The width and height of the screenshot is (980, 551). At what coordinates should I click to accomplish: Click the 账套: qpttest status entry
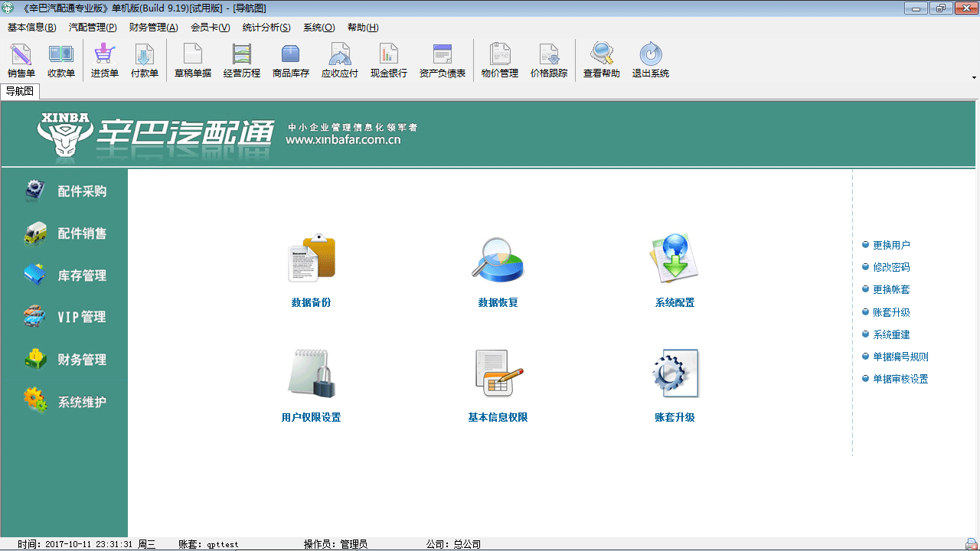tap(208, 544)
